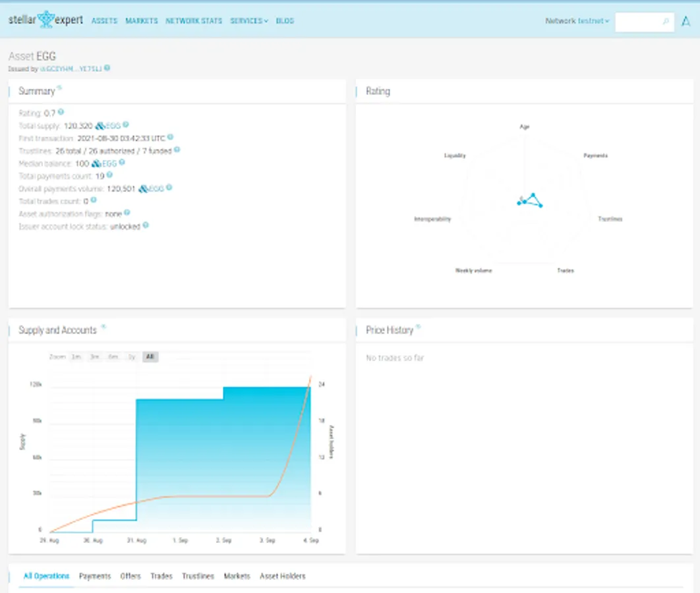
Task: Click the info icon for Overall payments volume
Action: click(x=169, y=188)
